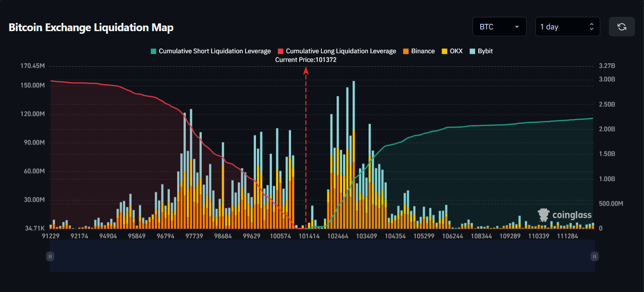Open the BTC coin dropdown
Image resolution: width=644 pixels, height=292 pixels.
pyautogui.click(x=499, y=27)
